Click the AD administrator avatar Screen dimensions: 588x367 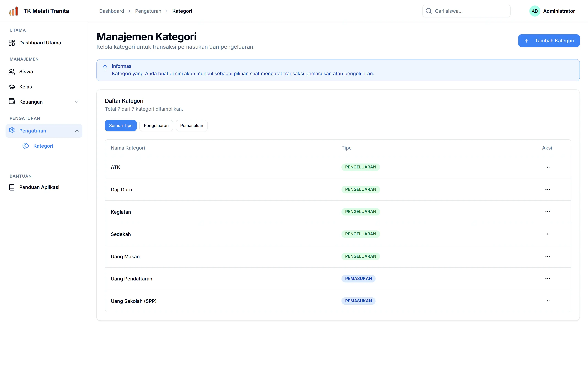(x=535, y=11)
